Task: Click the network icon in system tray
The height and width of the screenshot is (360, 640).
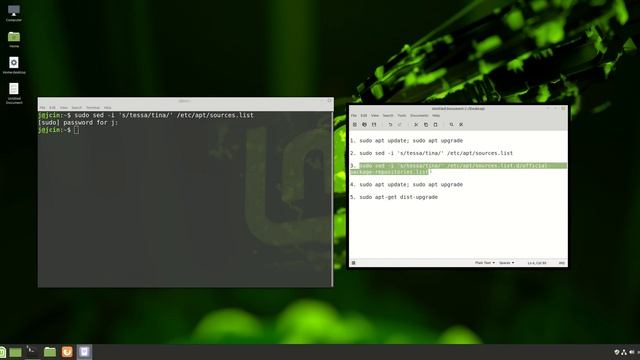Action: click(624, 352)
